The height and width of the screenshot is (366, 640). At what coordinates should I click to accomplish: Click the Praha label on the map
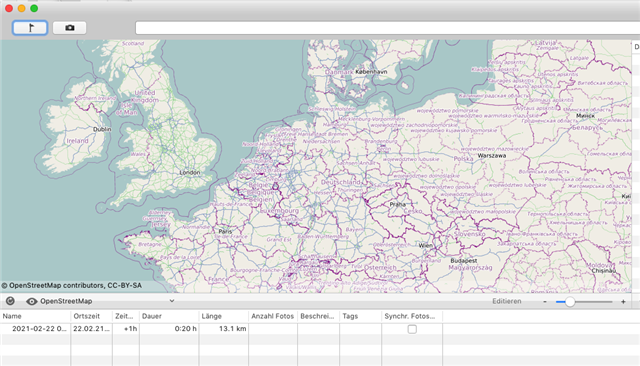398,204
